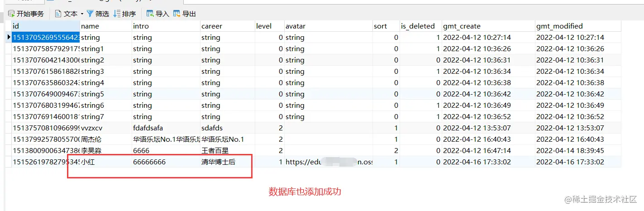Select the avatar URL cell in 小红 row
The image size is (644, 211).
[x=328, y=162]
